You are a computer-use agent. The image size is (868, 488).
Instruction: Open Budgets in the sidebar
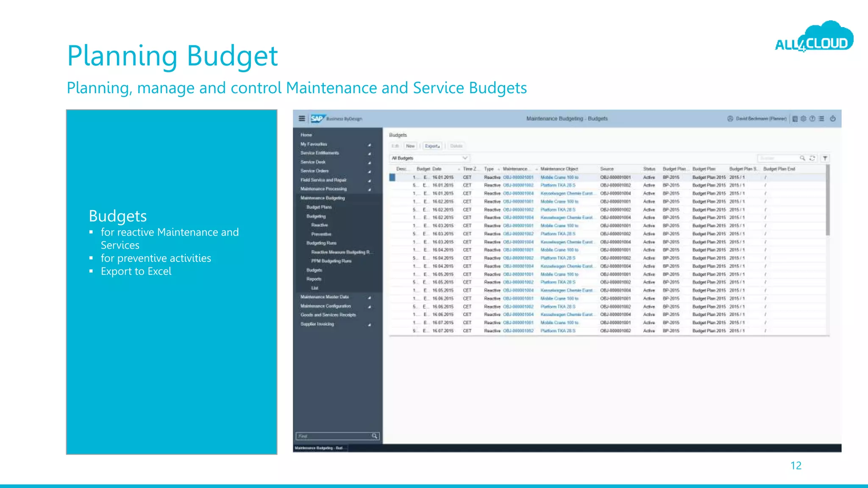314,270
